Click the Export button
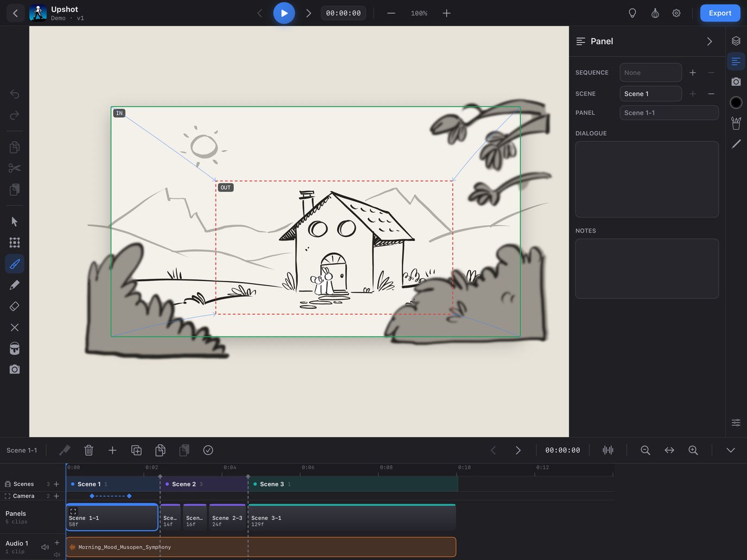Screen dimensions: 747x560 720,13
